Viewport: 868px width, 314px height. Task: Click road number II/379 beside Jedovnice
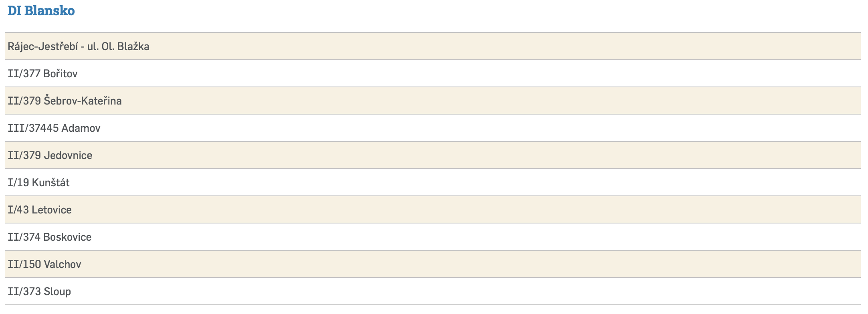point(24,155)
